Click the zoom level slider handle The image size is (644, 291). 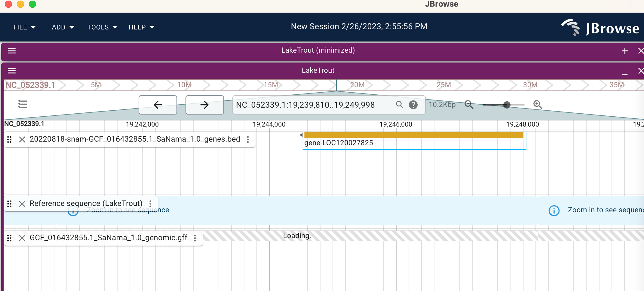[507, 105]
